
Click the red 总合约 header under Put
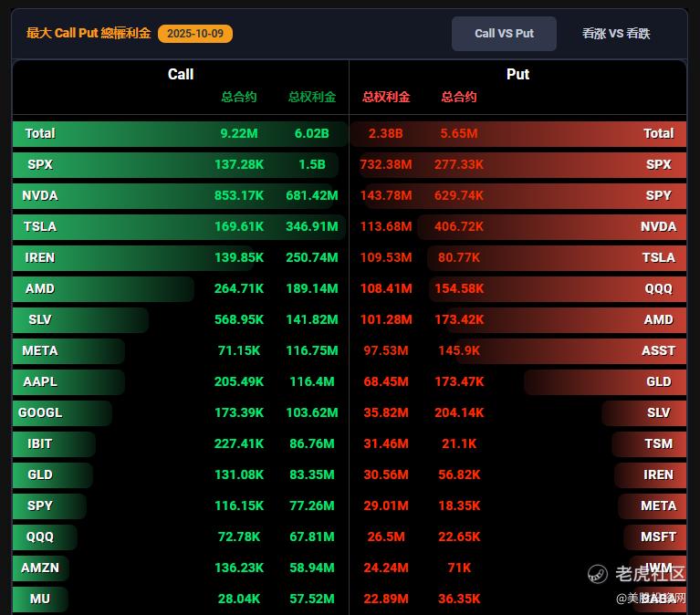(459, 97)
